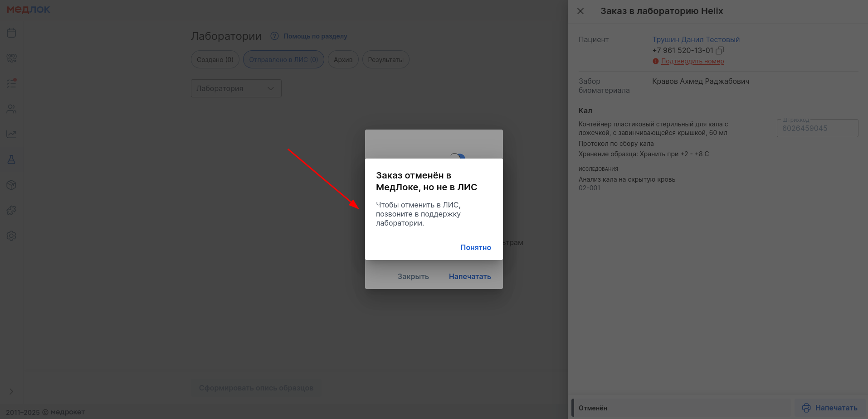
Task: Click the code 02-001 text
Action: pyautogui.click(x=589, y=188)
